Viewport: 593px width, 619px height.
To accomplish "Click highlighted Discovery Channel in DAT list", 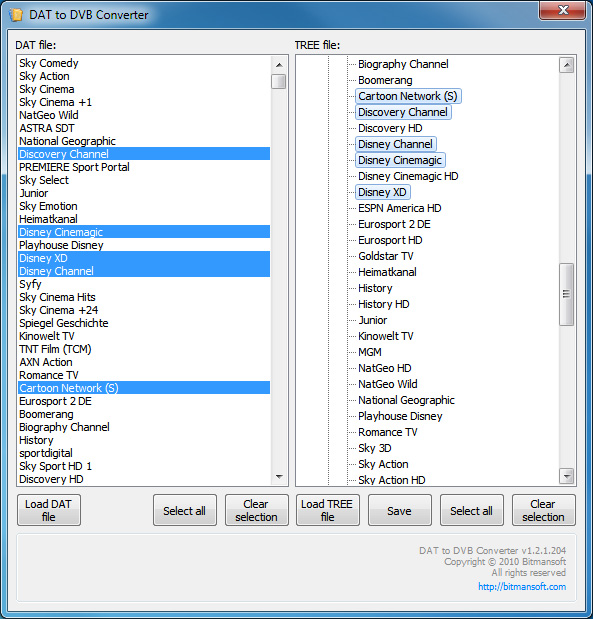I will tap(144, 154).
